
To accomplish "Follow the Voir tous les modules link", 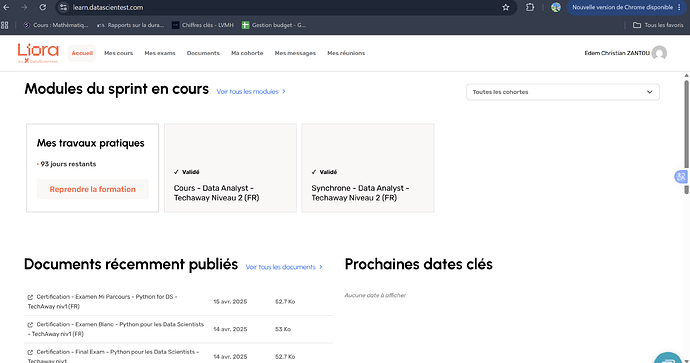I will tap(251, 92).
